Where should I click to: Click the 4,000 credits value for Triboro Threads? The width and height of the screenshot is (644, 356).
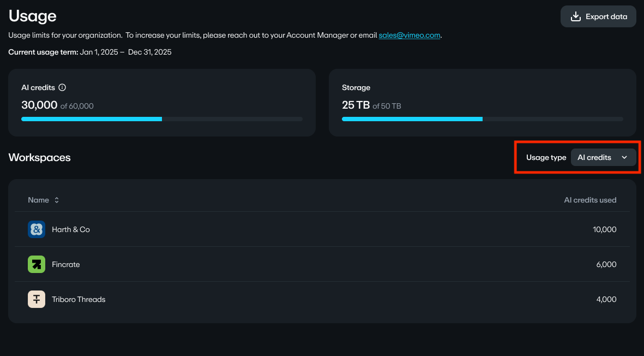pyautogui.click(x=606, y=300)
